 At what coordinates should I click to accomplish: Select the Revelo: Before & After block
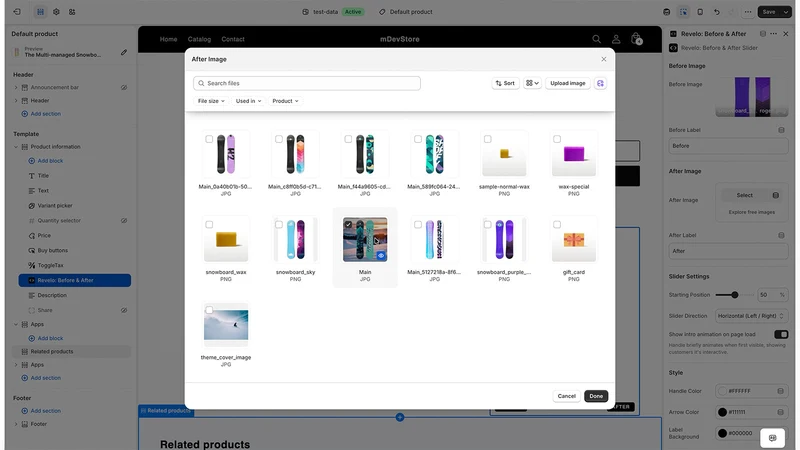click(x=74, y=280)
